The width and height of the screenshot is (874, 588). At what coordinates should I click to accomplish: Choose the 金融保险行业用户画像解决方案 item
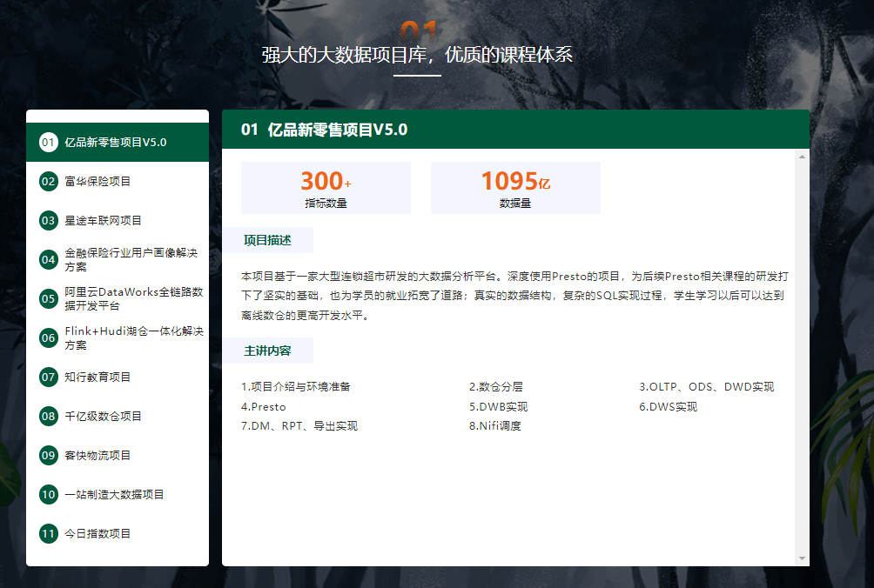(118, 259)
